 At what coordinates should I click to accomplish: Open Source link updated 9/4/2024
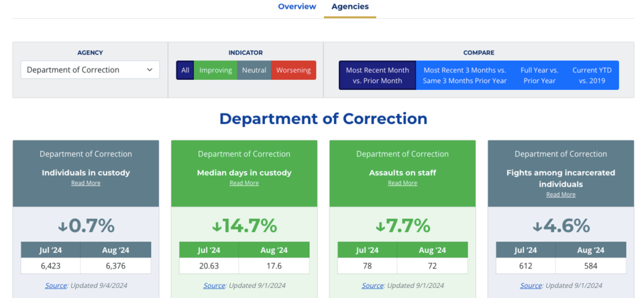pyautogui.click(x=56, y=285)
